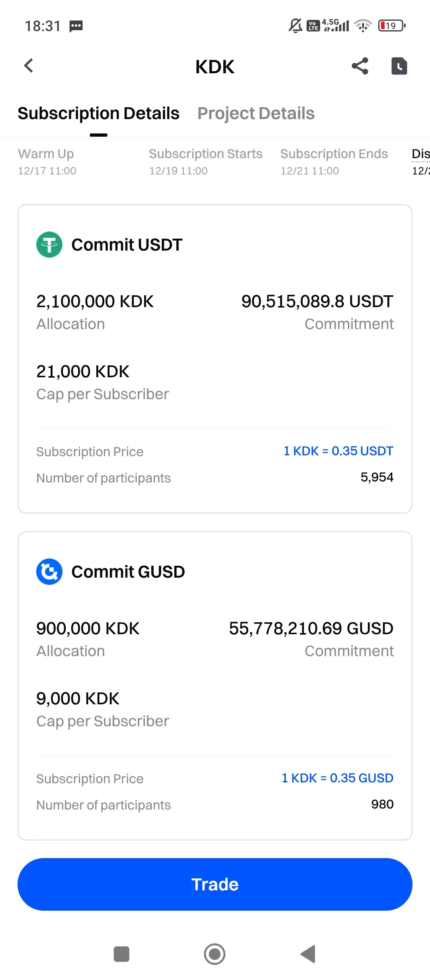Select the Subscription Starts timeline stage
Viewport: 430px width, 980px height.
tap(205, 161)
